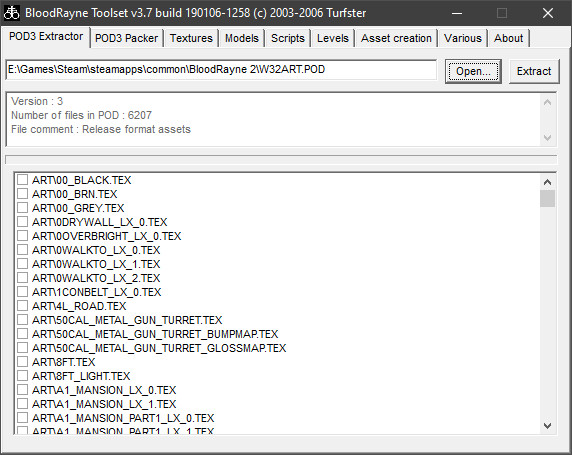Show the About tab

509,38
